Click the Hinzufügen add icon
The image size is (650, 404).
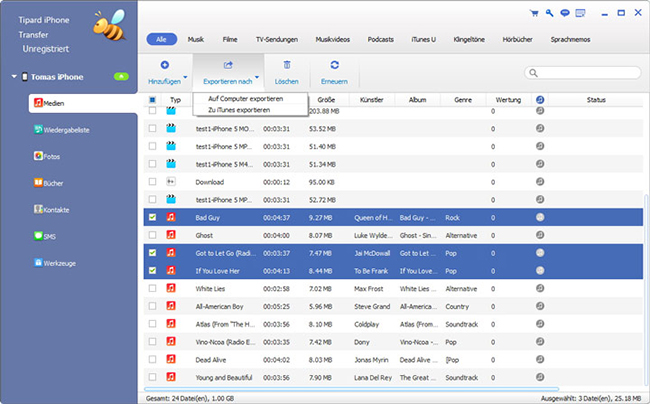tap(164, 64)
